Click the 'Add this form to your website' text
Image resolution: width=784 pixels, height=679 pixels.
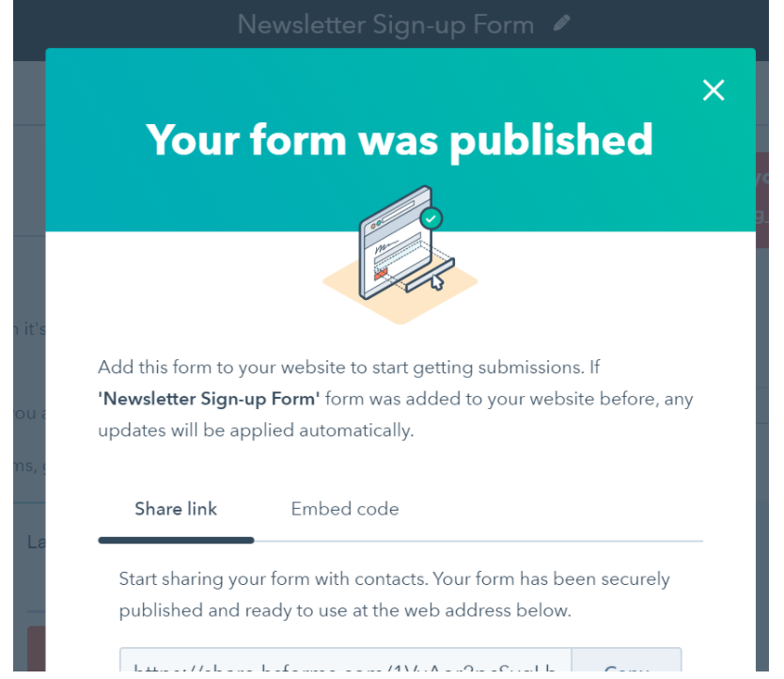(348, 368)
